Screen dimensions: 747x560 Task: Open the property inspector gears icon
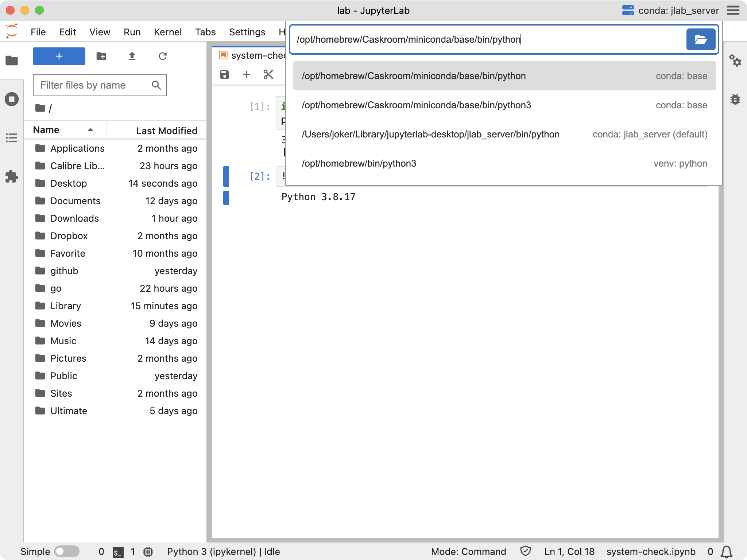[x=735, y=61]
